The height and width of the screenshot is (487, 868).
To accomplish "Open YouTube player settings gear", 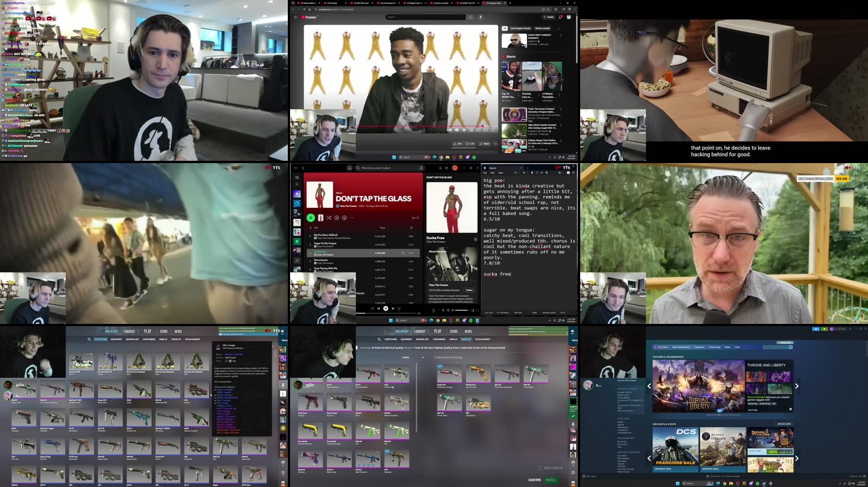I will [x=464, y=130].
